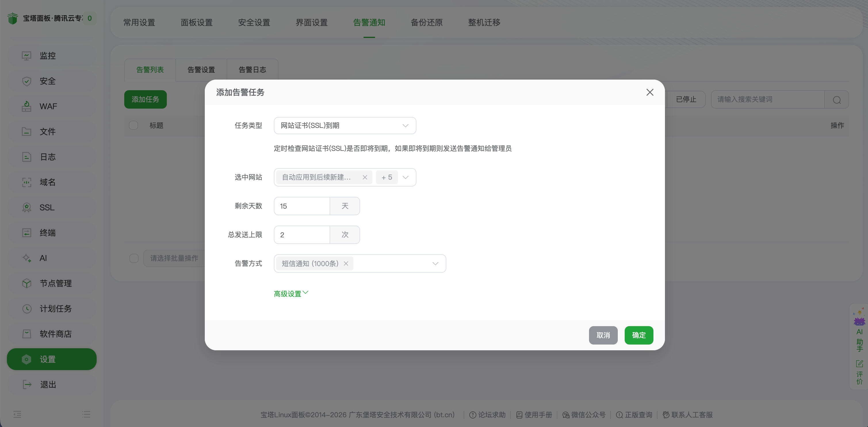Viewport: 868px width, 427px height.
Task: Click the search magnifier icon
Action: pos(837,100)
